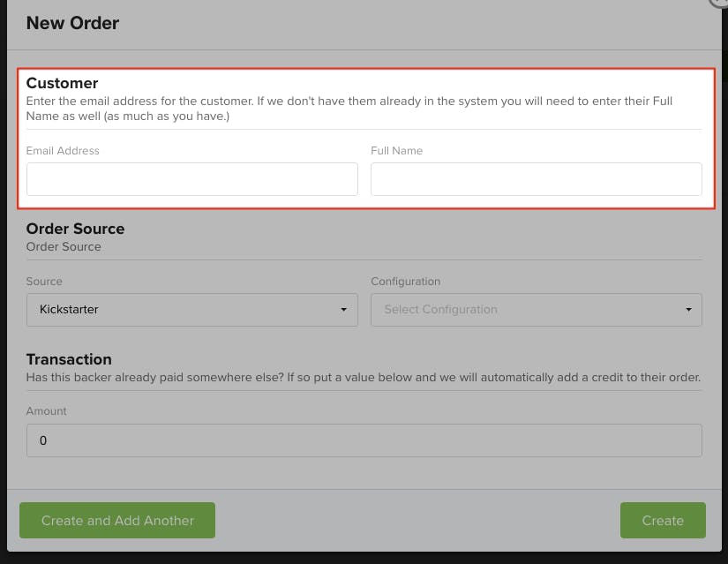
Task: Expand the Select Configuration dropdown
Action: [x=537, y=310]
